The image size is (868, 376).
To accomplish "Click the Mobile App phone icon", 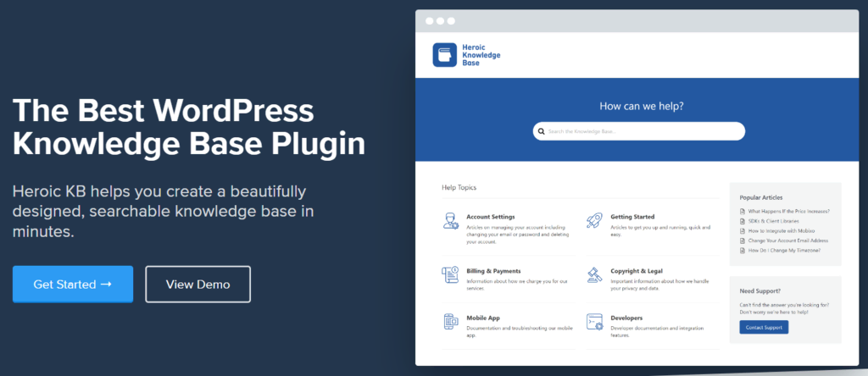I will pos(451,322).
